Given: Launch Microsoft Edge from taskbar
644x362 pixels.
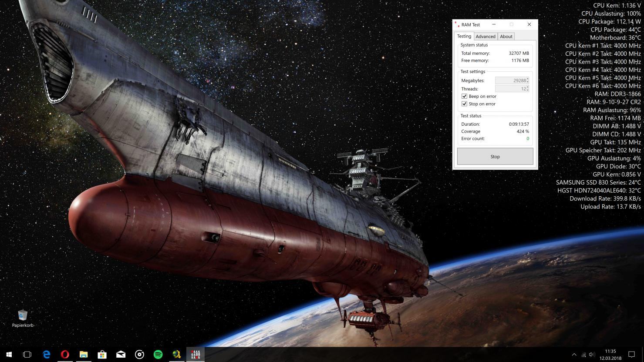Looking at the screenshot, I should click(47, 354).
